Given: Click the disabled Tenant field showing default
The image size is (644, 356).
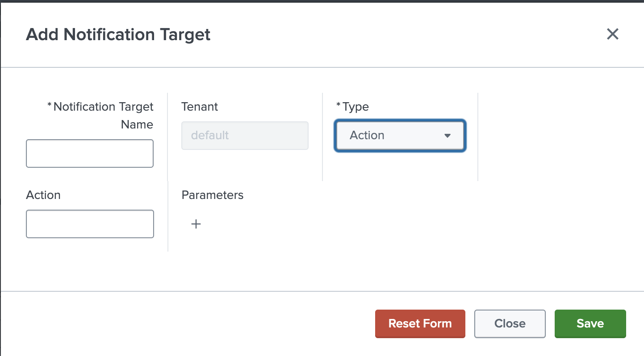Looking at the screenshot, I should 245,136.
